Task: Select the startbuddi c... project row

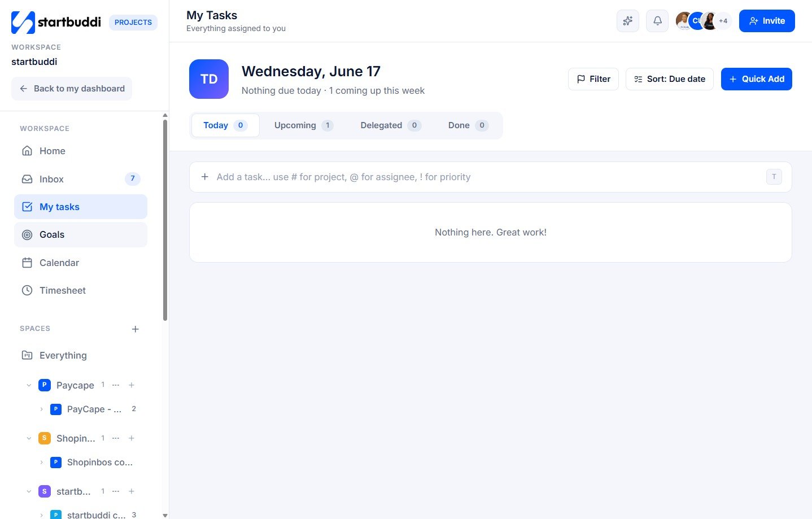Action: [x=88, y=514]
